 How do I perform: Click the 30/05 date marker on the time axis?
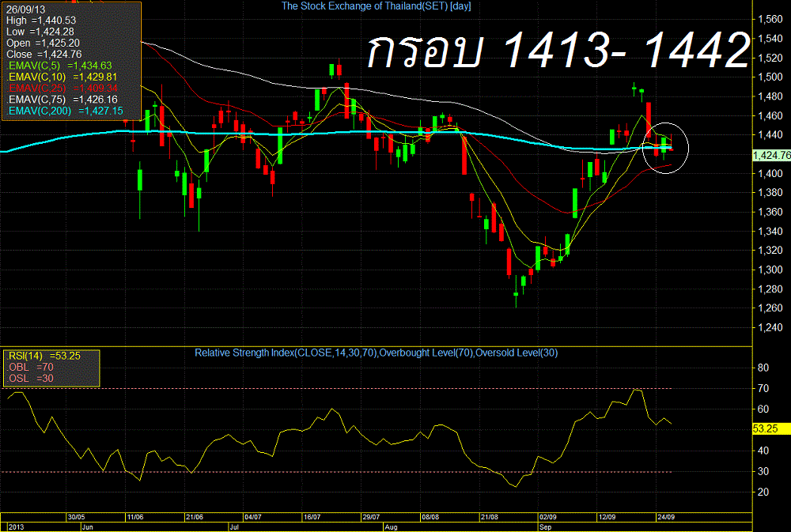pyautogui.click(x=76, y=518)
